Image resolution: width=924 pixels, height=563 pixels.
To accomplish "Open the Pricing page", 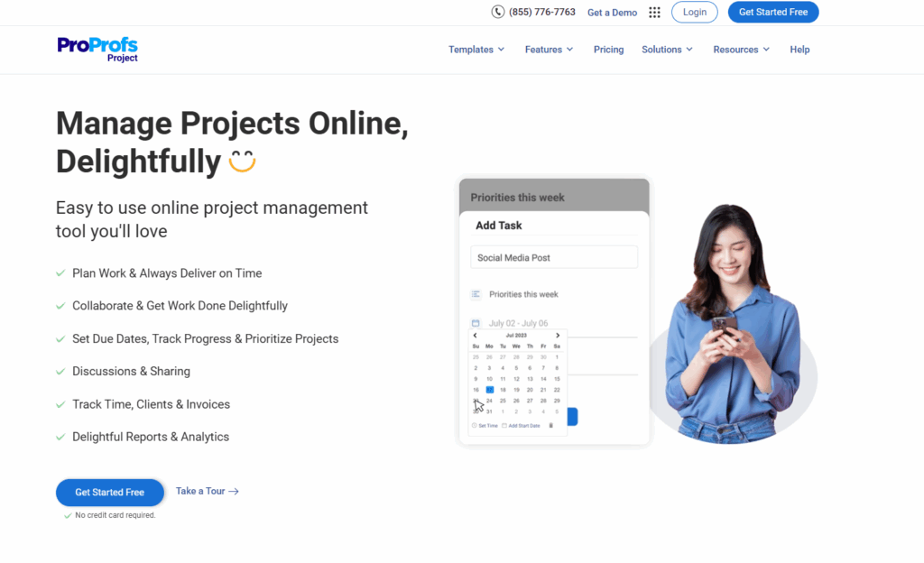I will point(608,50).
